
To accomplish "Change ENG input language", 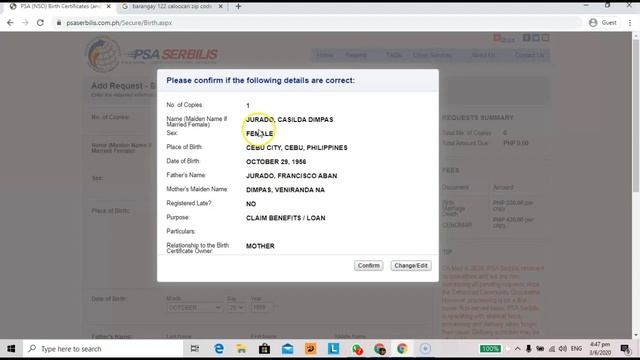I will [x=576, y=349].
